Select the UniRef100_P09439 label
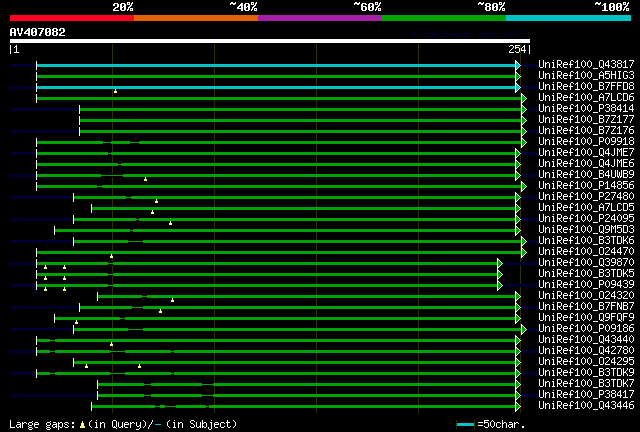640x432 pixels. [586, 285]
